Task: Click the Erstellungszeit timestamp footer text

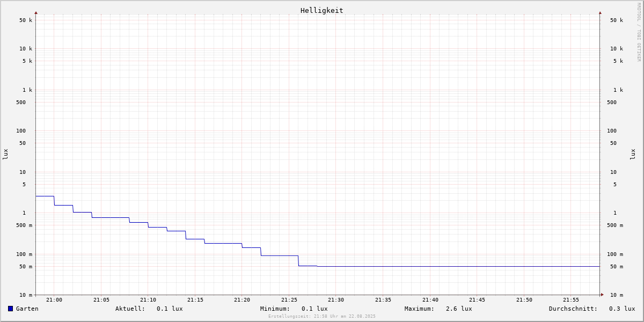Action: (x=322, y=316)
